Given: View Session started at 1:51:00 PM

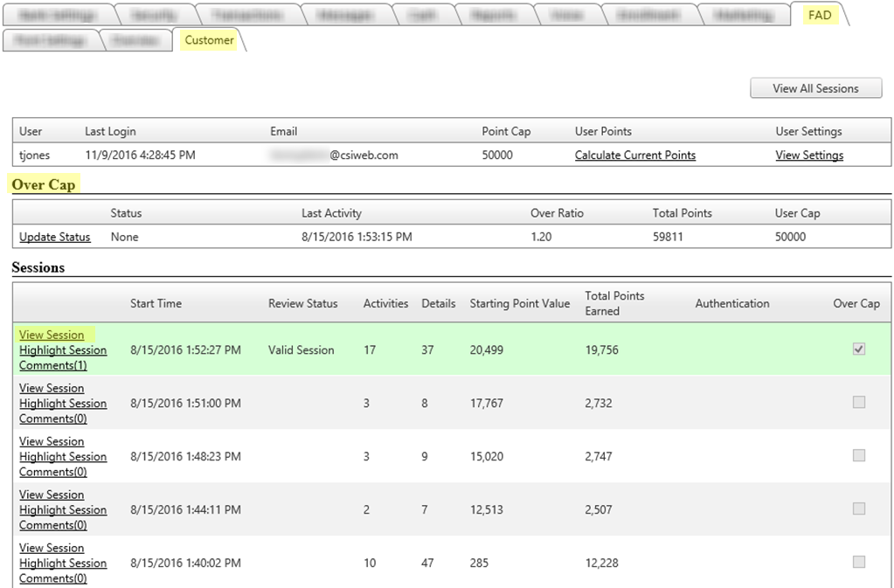Looking at the screenshot, I should (x=52, y=388).
